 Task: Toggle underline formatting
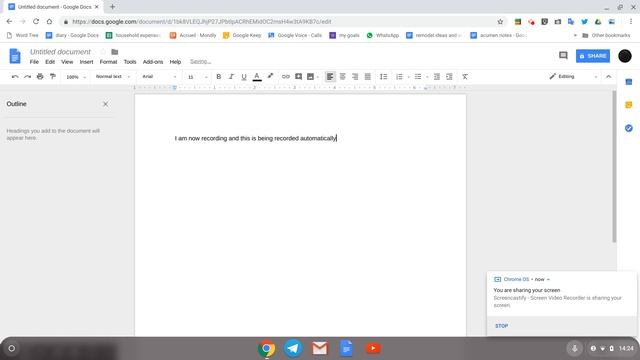pyautogui.click(x=244, y=77)
